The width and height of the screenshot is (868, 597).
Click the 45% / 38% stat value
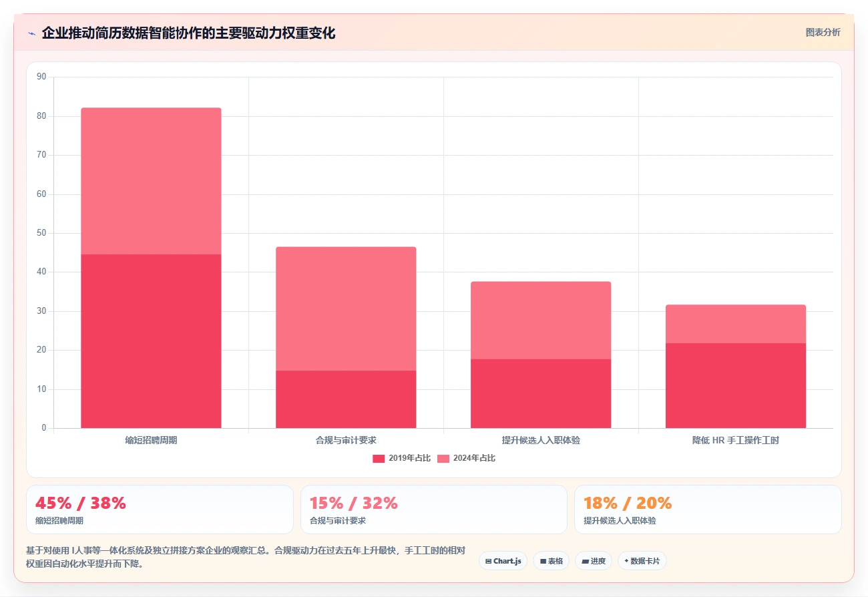click(81, 503)
